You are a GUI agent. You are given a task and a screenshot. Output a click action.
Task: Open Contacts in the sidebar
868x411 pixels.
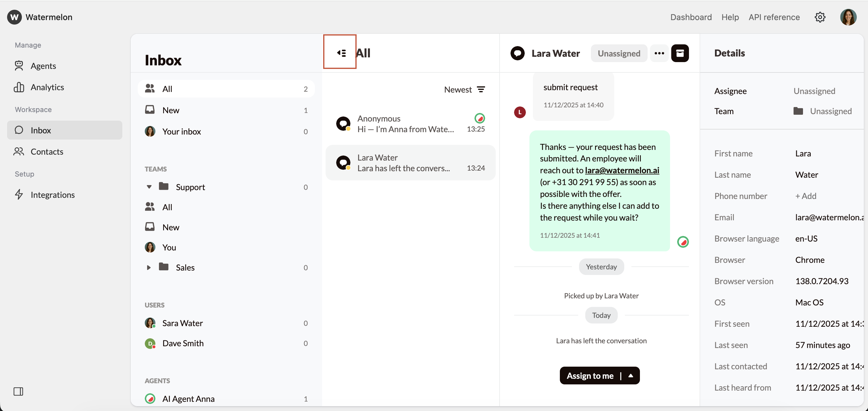pyautogui.click(x=47, y=152)
